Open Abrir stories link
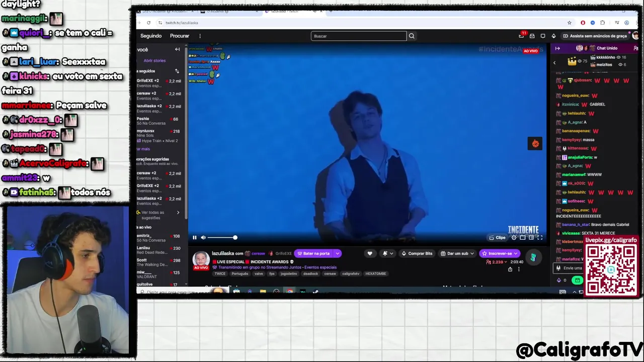 coord(154,60)
